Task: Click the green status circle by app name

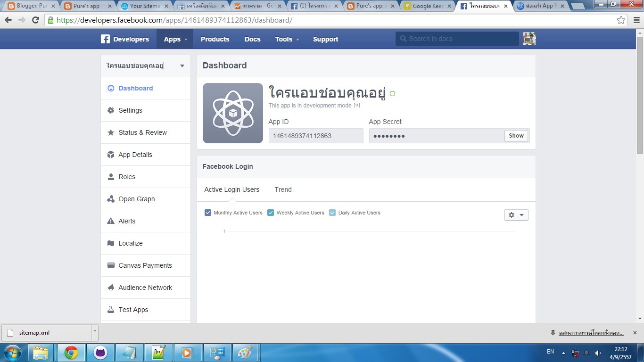Action: click(392, 93)
